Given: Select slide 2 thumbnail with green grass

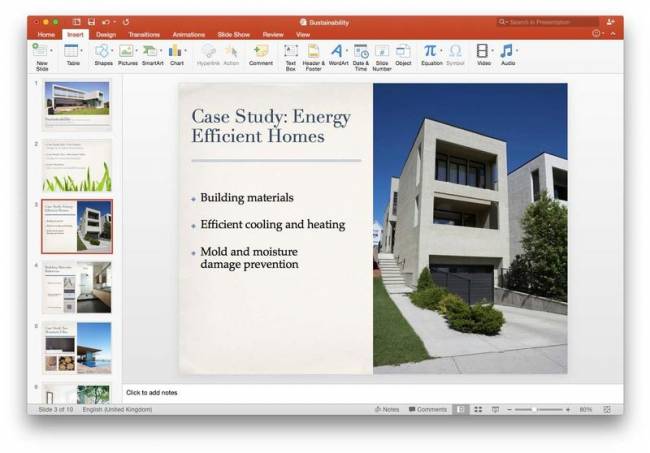Looking at the screenshot, I should [x=77, y=165].
